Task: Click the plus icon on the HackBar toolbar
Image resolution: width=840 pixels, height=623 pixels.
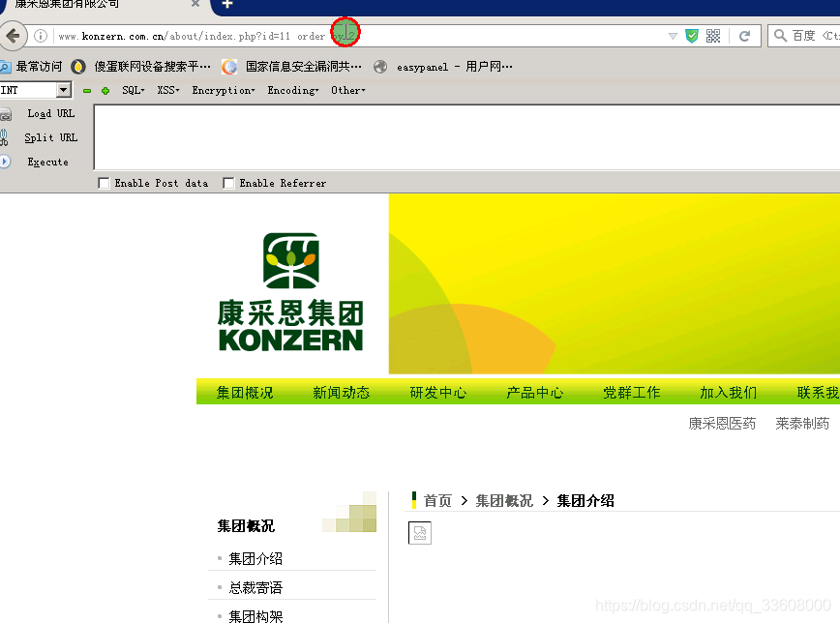Action: pos(104,90)
